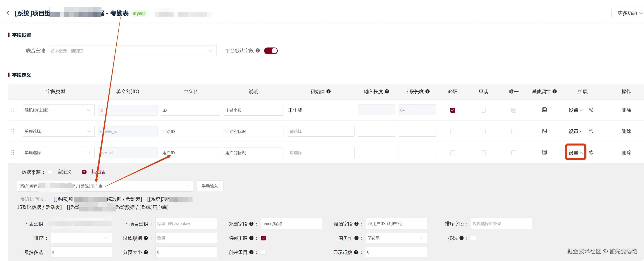Click link icon beside Settings in the activity_id row

click(x=591, y=131)
